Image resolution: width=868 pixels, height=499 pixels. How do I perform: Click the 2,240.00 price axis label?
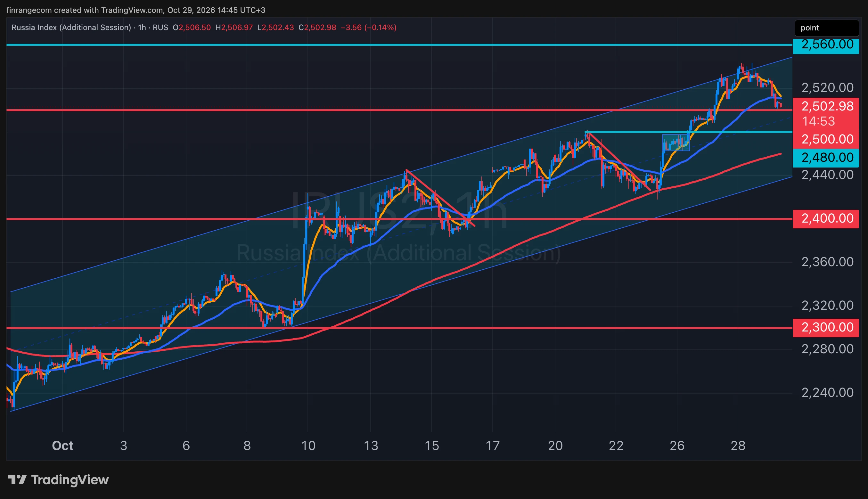827,393
